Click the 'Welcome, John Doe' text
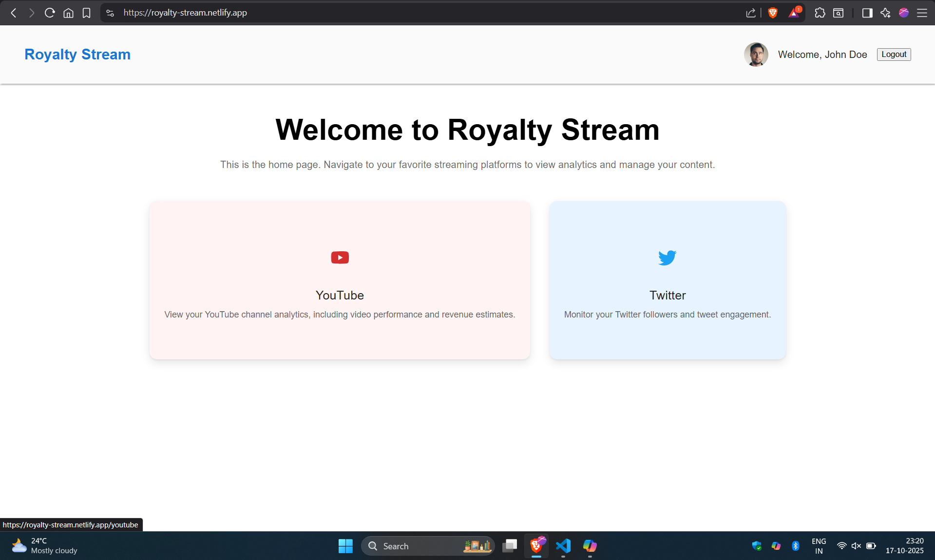The height and width of the screenshot is (560, 935). 822,55
